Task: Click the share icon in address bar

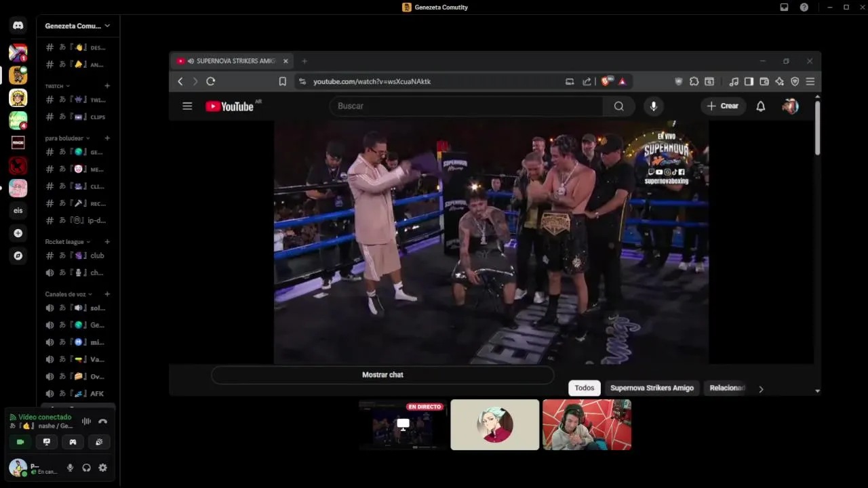Action: pos(587,81)
